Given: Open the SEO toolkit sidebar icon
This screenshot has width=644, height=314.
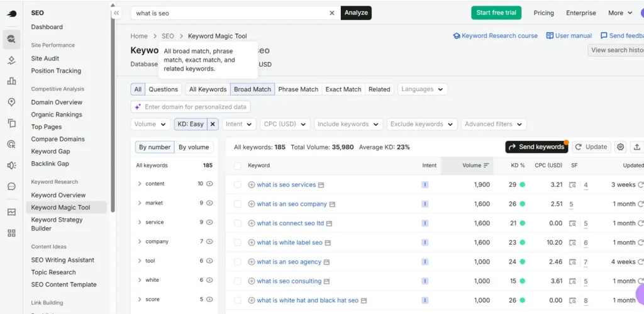Looking at the screenshot, I should (x=11, y=40).
